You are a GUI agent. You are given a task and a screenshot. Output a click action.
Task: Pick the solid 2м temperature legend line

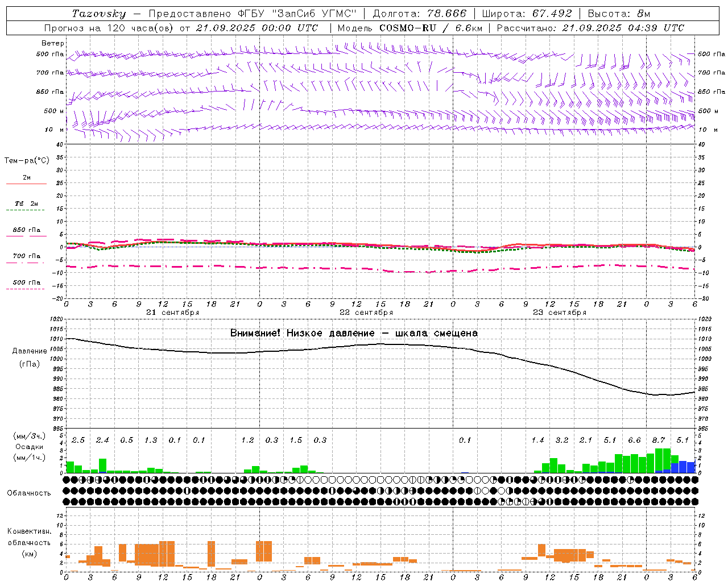click(x=26, y=184)
